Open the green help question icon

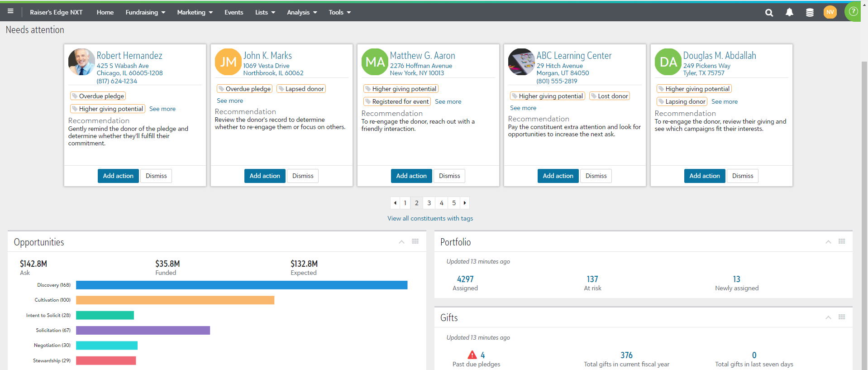(x=853, y=12)
